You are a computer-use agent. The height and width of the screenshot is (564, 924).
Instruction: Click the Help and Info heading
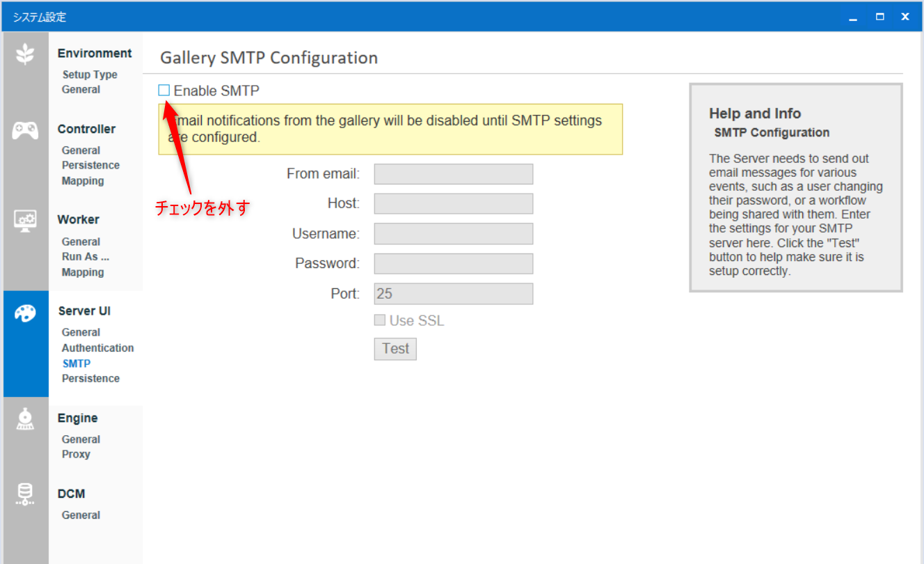[x=755, y=113]
